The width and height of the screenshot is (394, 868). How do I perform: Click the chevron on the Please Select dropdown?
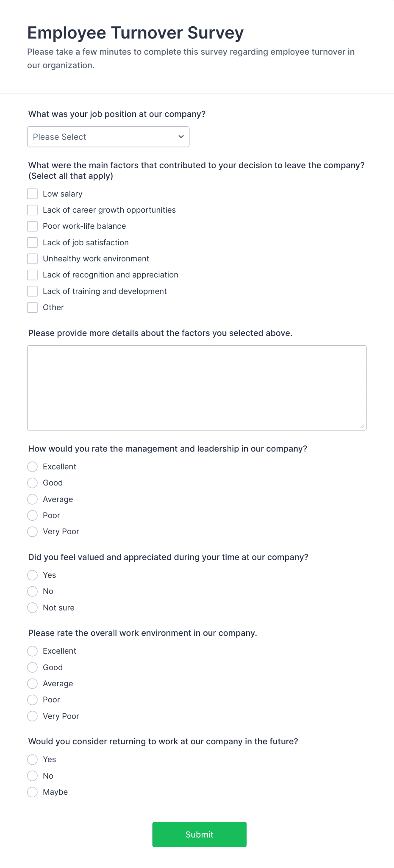tap(180, 136)
